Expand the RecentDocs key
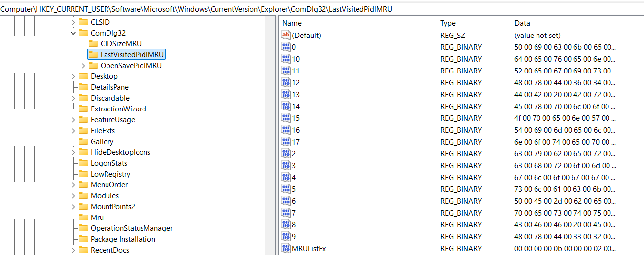 (73, 250)
